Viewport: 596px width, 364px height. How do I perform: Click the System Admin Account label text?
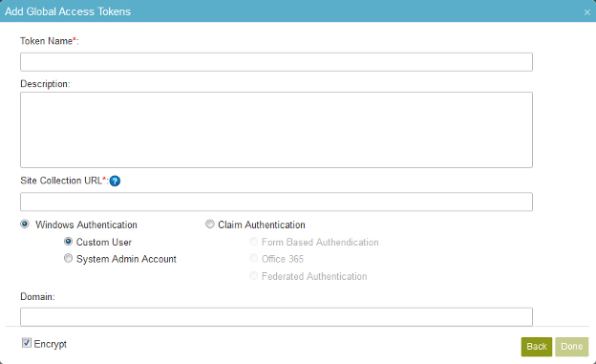click(126, 259)
